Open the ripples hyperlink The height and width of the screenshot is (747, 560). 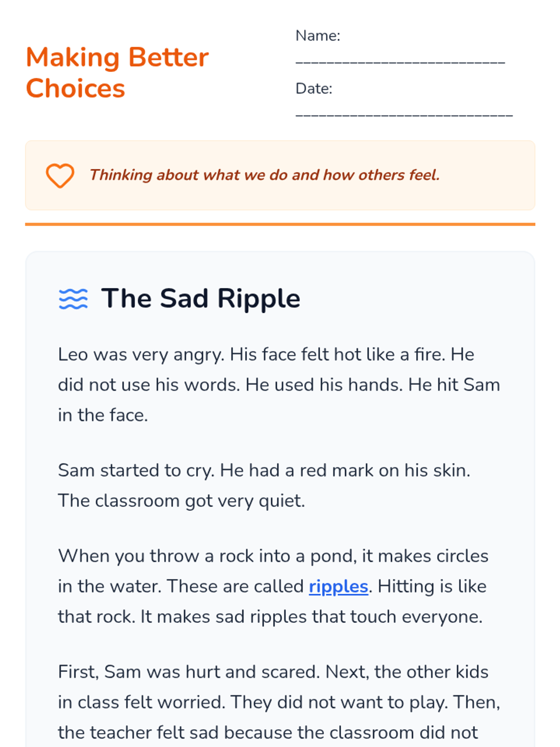click(338, 586)
